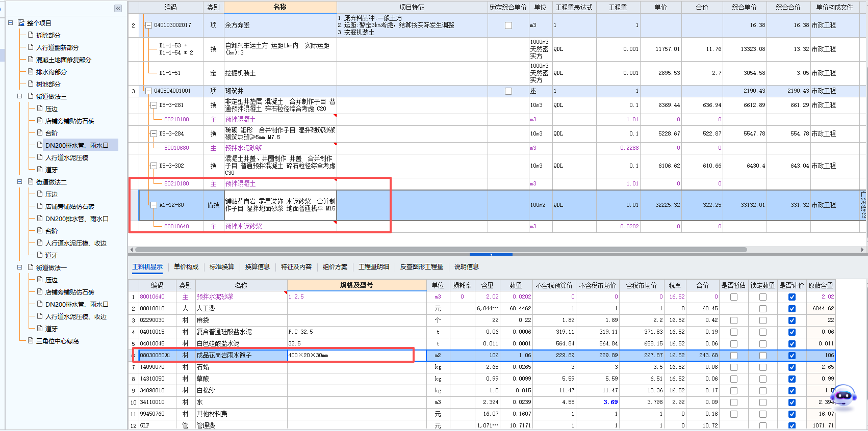Select highlighted DN200排水管、雨水口 under 街道做法三
Image resolution: width=868 pixels, height=431 pixels.
tap(76, 145)
